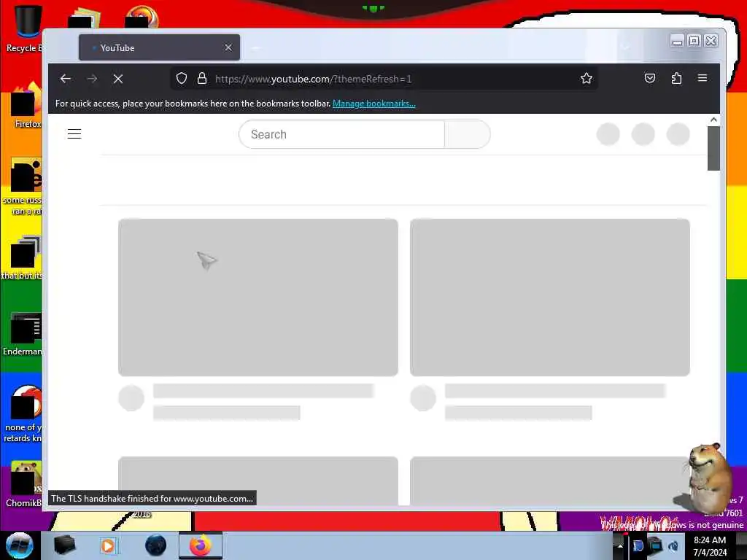Maximize the Firefox window
747x560 pixels.
[x=694, y=42]
